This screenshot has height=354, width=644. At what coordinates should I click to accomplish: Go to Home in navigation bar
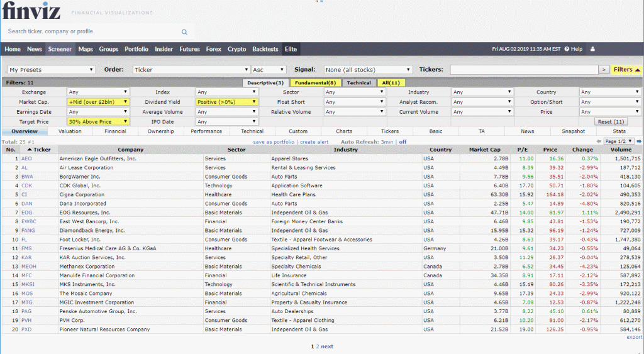click(x=13, y=49)
